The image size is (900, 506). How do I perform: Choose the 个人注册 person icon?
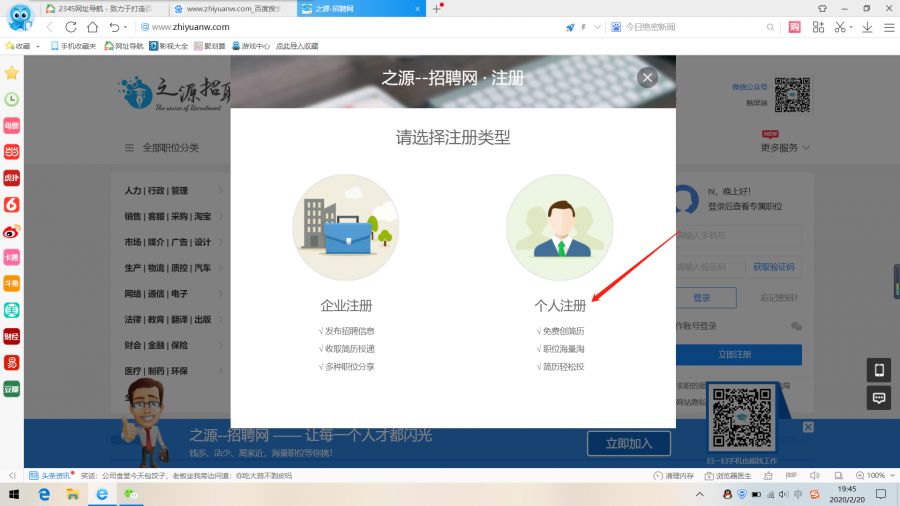pos(559,227)
